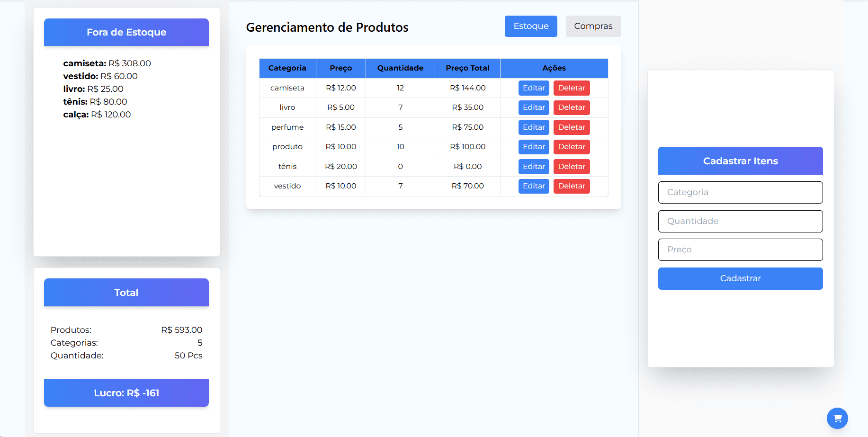The height and width of the screenshot is (437, 868).
Task: Switch to the Estoque tab
Action: coord(530,26)
